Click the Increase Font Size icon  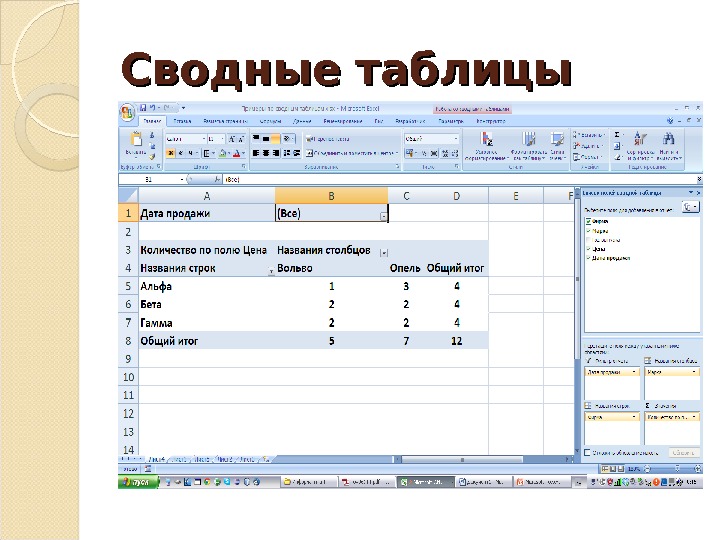point(232,139)
